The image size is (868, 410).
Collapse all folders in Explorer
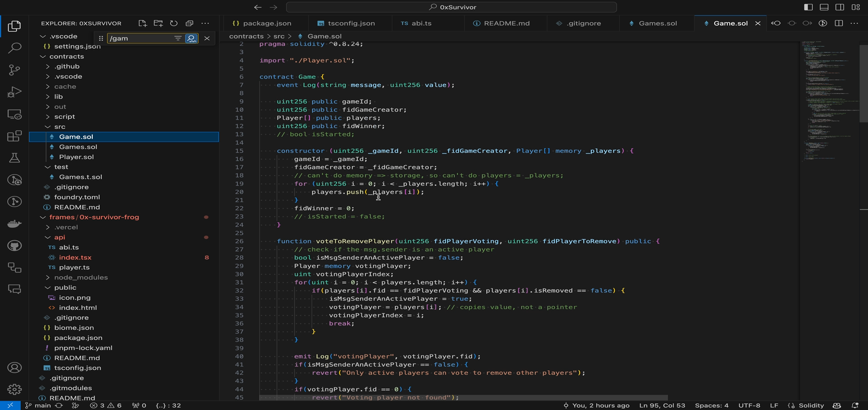click(x=189, y=23)
